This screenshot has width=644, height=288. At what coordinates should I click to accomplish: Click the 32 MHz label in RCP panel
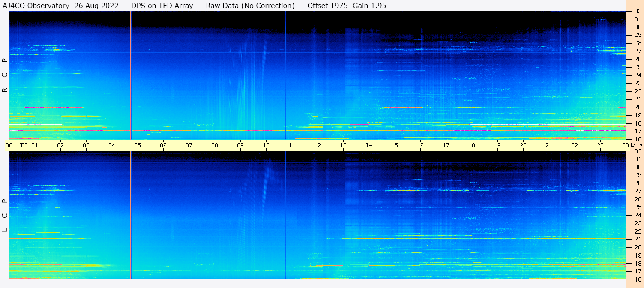pos(638,12)
